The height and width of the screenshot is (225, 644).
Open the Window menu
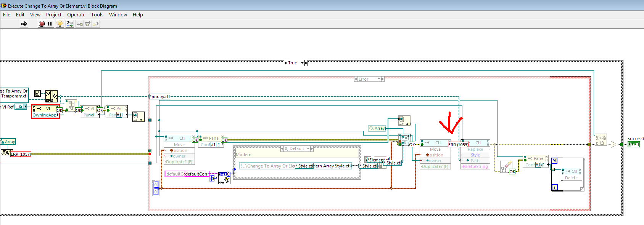118,14
